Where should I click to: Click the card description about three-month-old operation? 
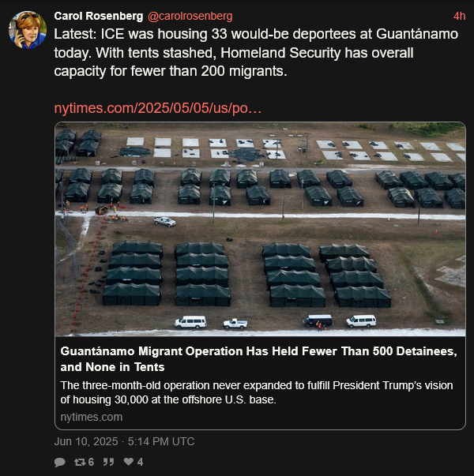(257, 392)
